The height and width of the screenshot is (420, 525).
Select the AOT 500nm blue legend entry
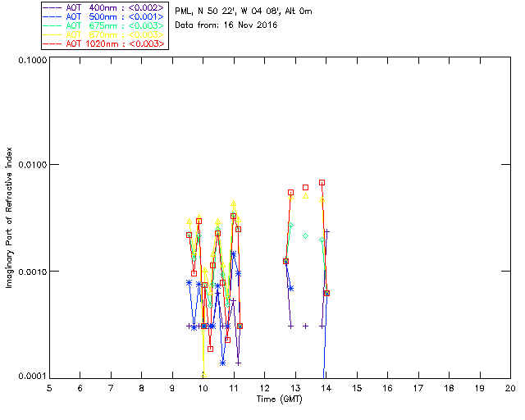click(x=104, y=16)
